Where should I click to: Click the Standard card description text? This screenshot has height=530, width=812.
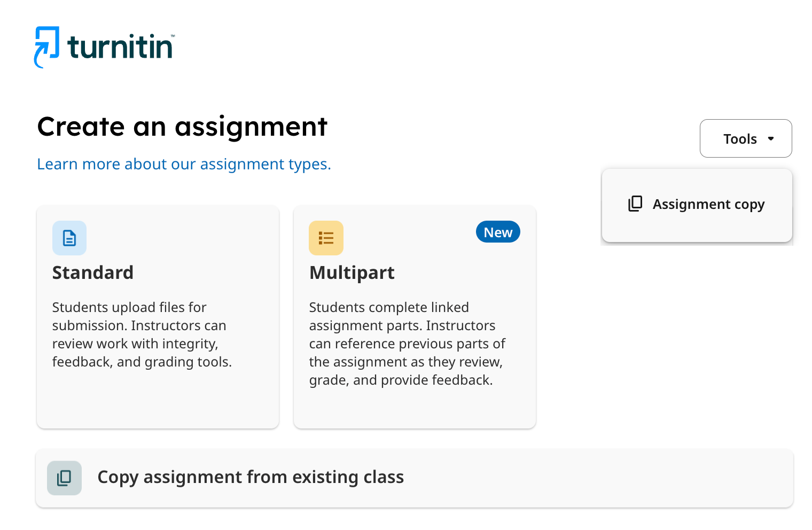tap(142, 334)
